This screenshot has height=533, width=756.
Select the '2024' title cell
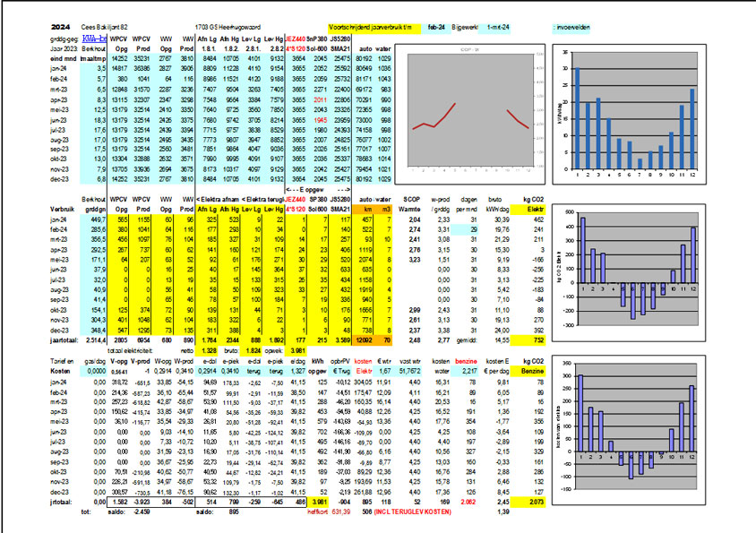tap(60, 27)
